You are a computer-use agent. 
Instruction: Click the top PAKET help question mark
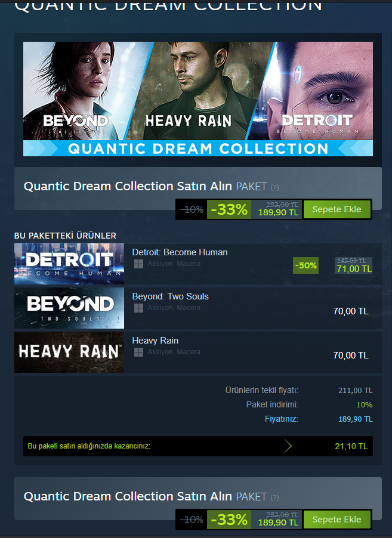click(x=274, y=187)
